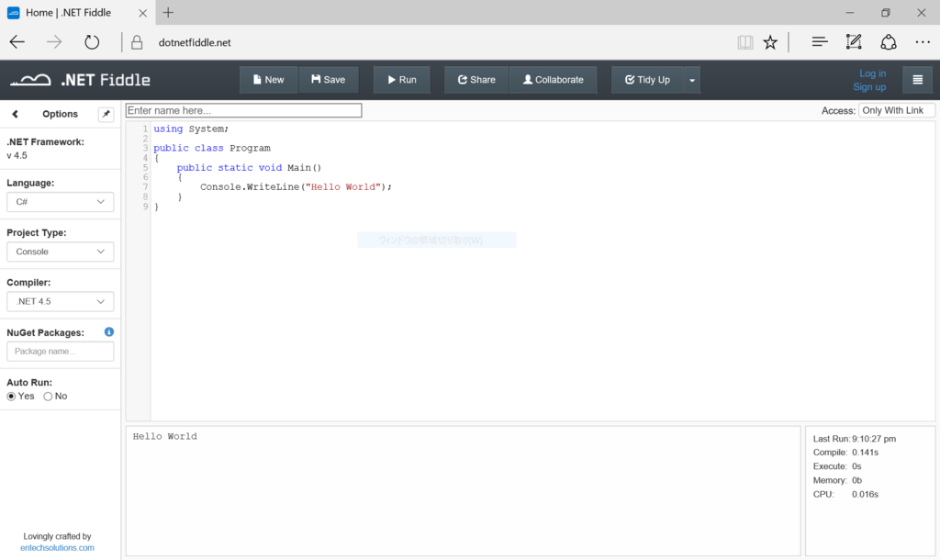The image size is (940, 560).
Task: Run the C# program
Action: click(x=401, y=79)
